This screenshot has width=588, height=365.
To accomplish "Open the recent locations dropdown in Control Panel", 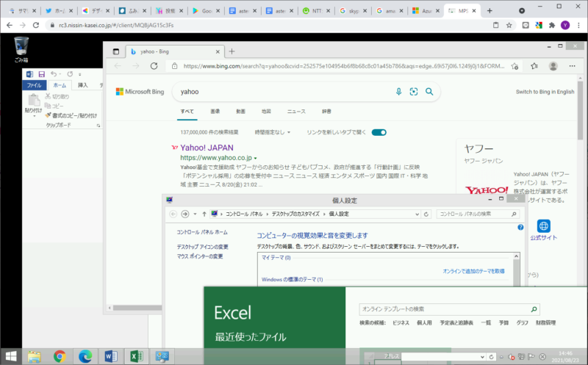I will 195,214.
